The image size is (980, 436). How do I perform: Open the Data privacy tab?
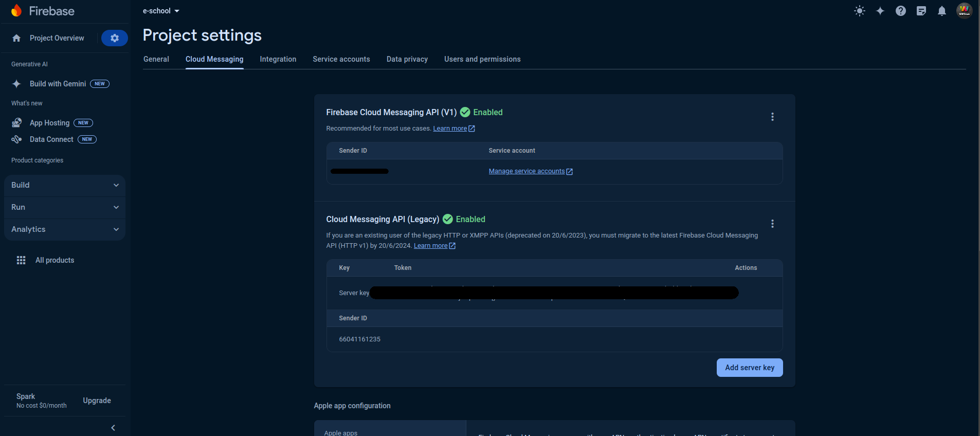click(407, 59)
